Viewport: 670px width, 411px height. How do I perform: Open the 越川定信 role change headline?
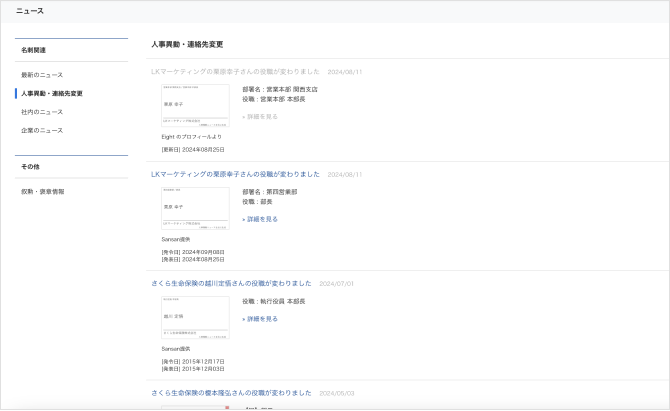pos(232,283)
